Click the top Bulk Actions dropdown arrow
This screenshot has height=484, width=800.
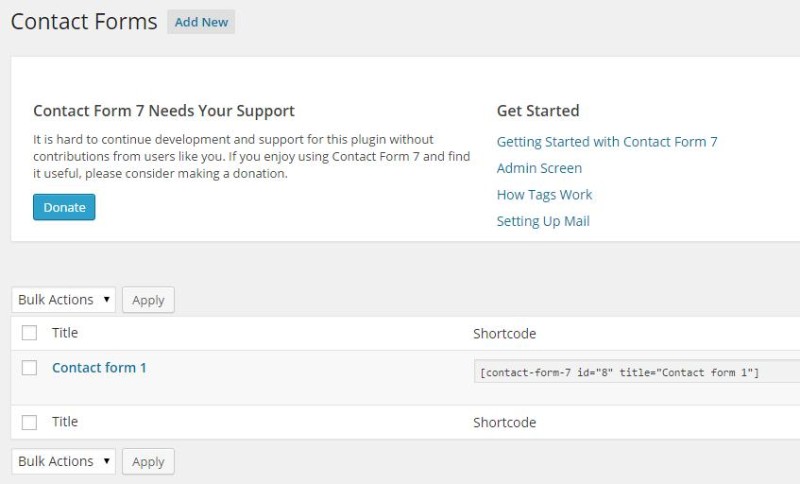(x=107, y=299)
